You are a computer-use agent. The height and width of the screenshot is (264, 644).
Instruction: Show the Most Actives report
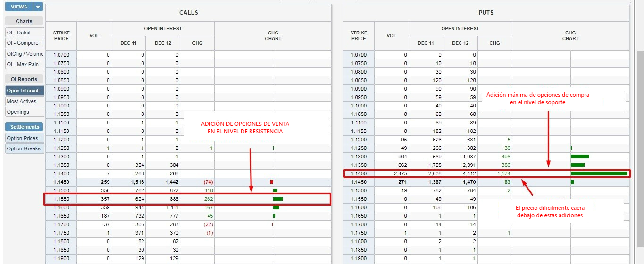tap(25, 101)
